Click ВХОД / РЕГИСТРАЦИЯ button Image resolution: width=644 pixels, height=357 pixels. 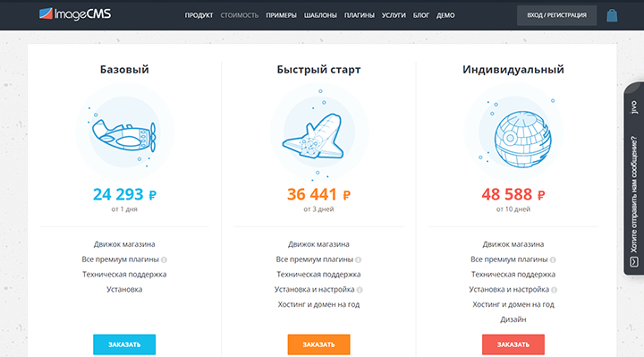coord(556,15)
